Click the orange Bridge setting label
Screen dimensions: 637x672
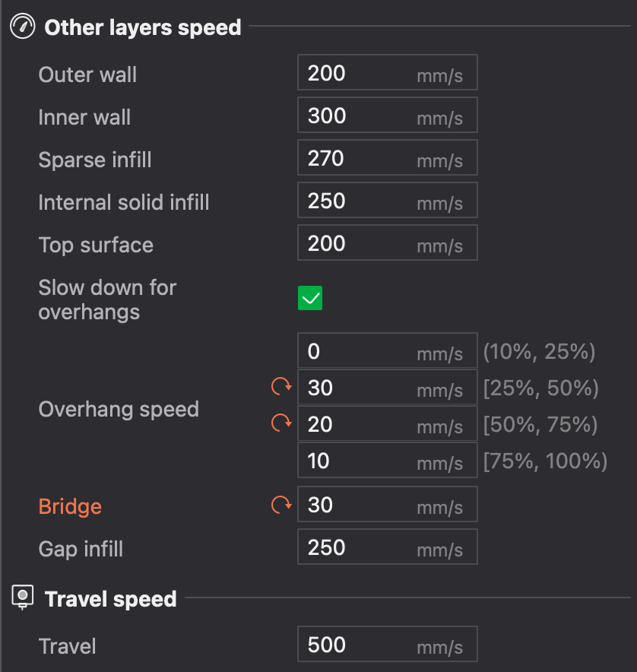click(70, 506)
